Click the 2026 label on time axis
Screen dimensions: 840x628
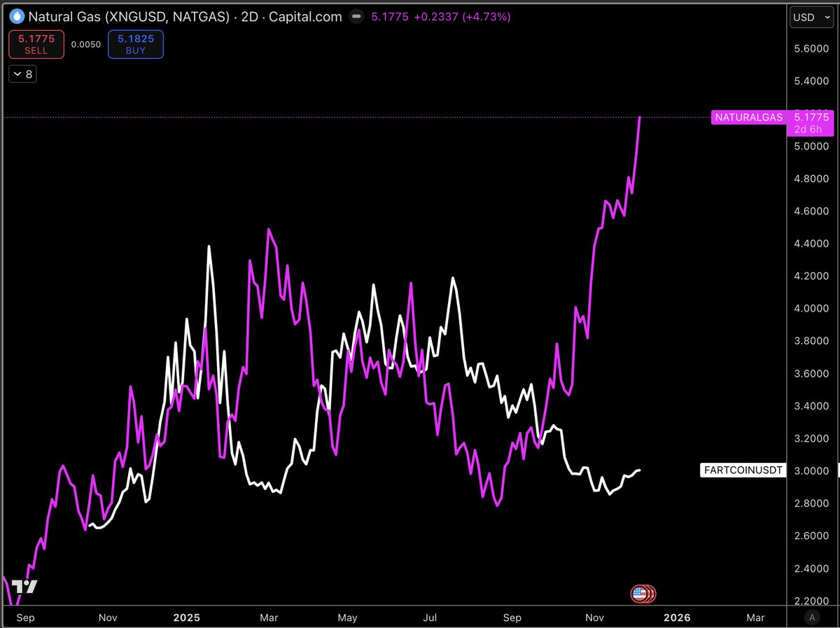pyautogui.click(x=677, y=617)
